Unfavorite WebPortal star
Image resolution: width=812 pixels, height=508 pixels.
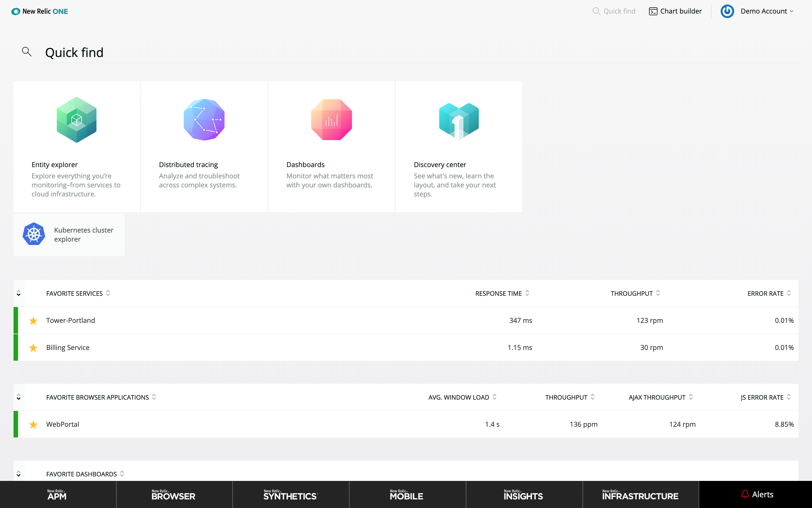(x=33, y=424)
